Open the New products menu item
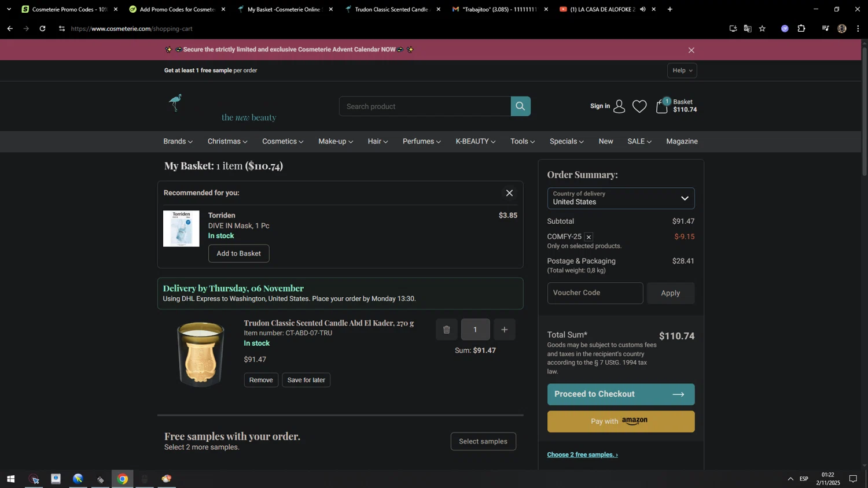This screenshot has width=868, height=488. (x=606, y=142)
